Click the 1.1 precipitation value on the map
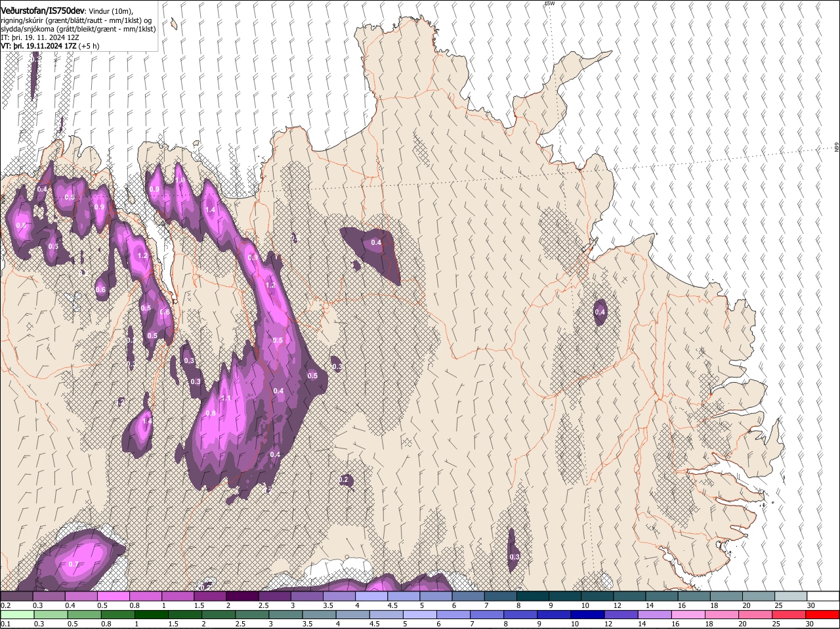The height and width of the screenshot is (629, 840). pos(226,399)
